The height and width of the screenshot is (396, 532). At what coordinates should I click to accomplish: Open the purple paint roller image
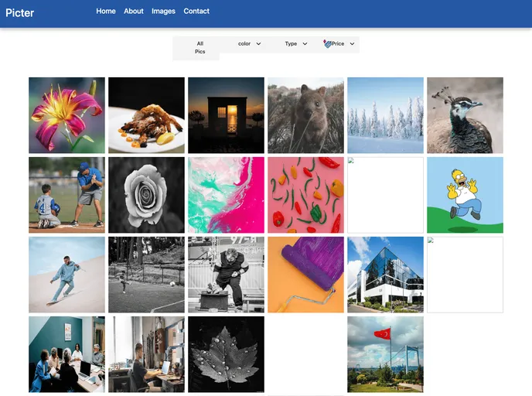(305, 275)
